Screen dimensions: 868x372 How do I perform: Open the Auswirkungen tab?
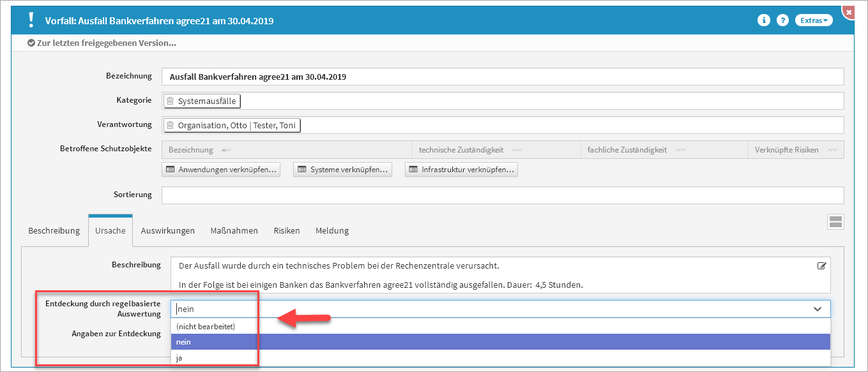[x=168, y=230]
